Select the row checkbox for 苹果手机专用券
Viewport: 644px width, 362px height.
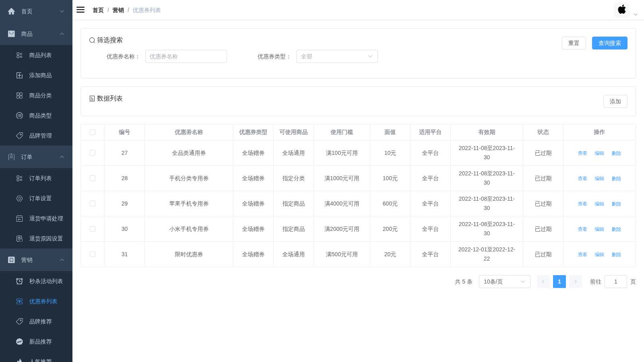pos(93,204)
